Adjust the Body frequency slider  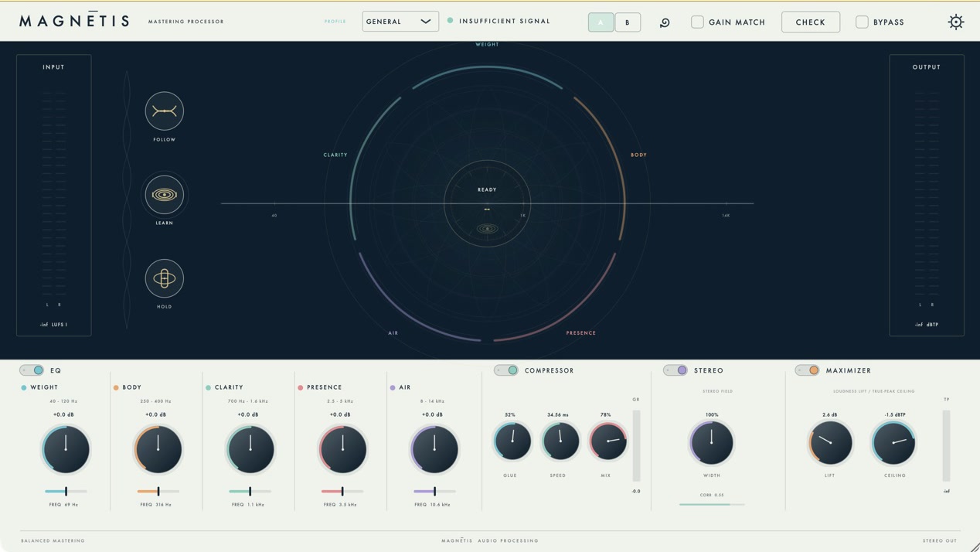[x=158, y=491]
